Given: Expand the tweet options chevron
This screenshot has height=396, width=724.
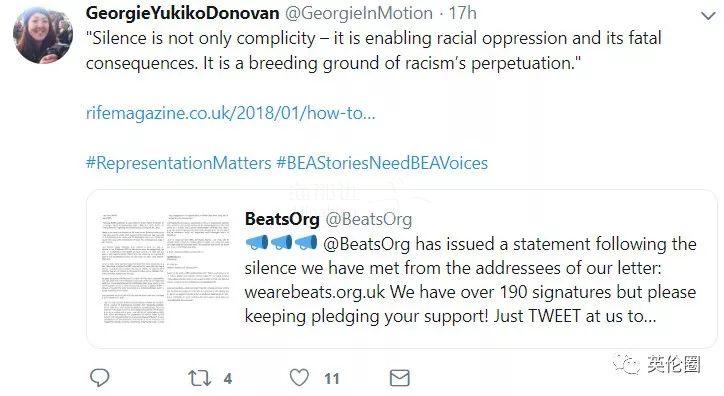Looking at the screenshot, I should [x=708, y=16].
